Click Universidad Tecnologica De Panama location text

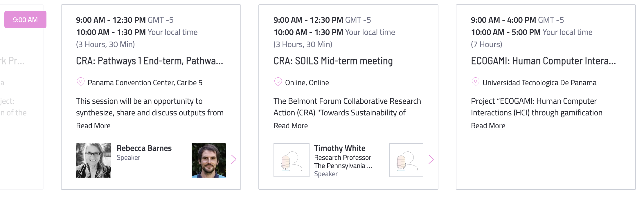[539, 83]
